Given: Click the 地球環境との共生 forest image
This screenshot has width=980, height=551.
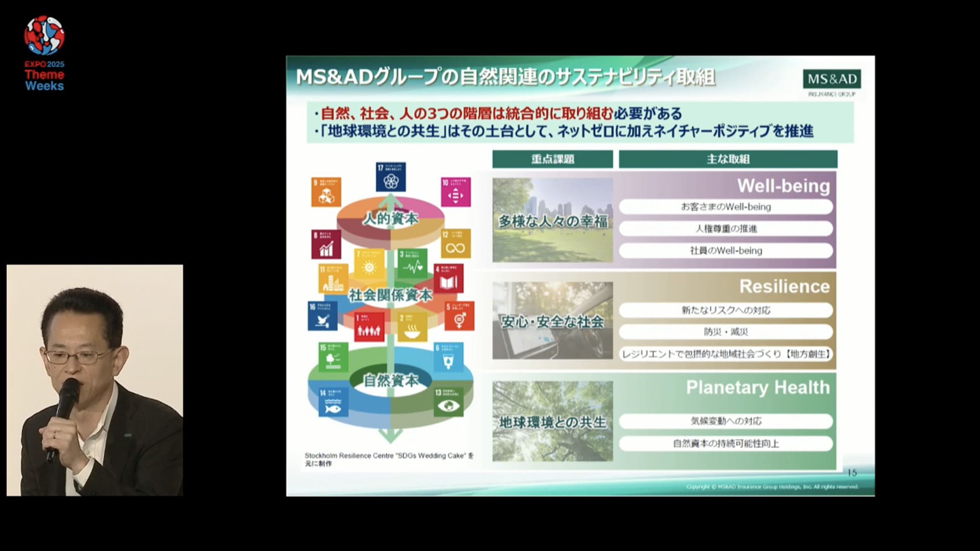Looking at the screenshot, I should point(552,422).
